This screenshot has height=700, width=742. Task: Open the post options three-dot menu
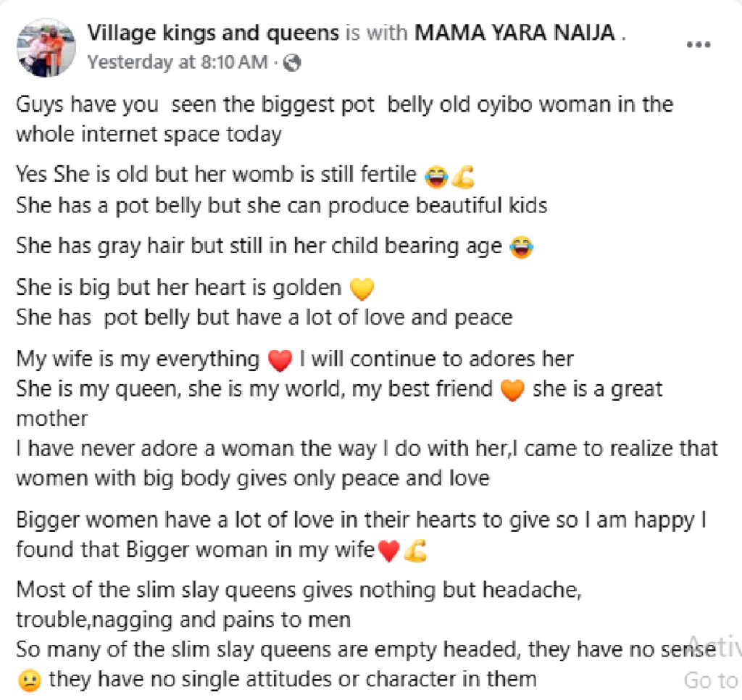click(x=699, y=45)
